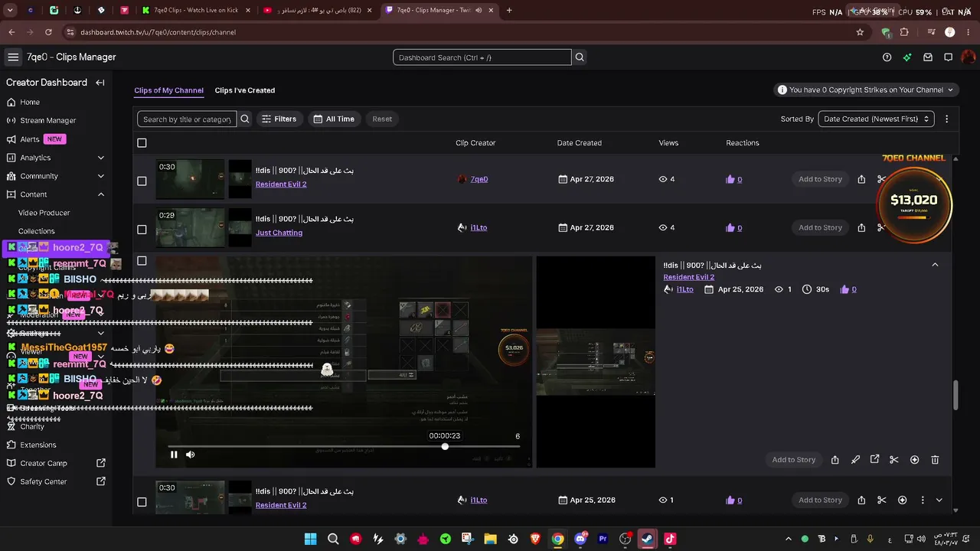Edit the expanded clip with pencil icon
980x551 pixels.
pos(855,460)
